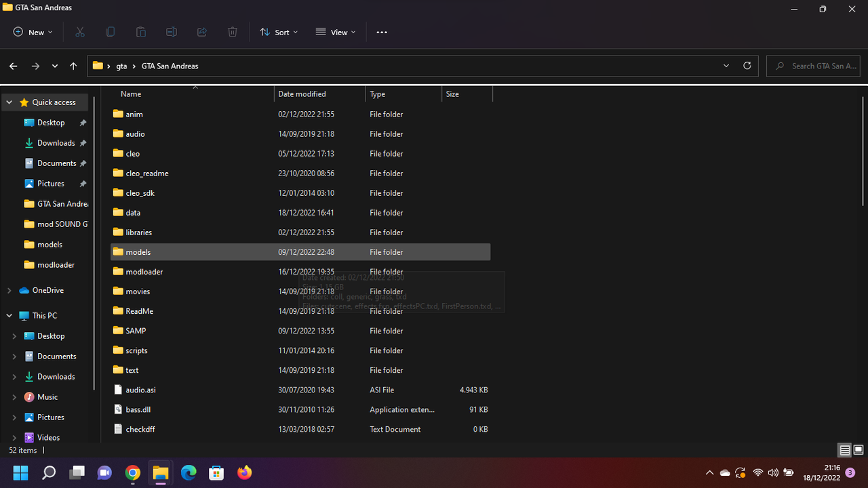Open Microsoft Store from taskbar
This screenshot has height=488, width=868.
(x=216, y=472)
